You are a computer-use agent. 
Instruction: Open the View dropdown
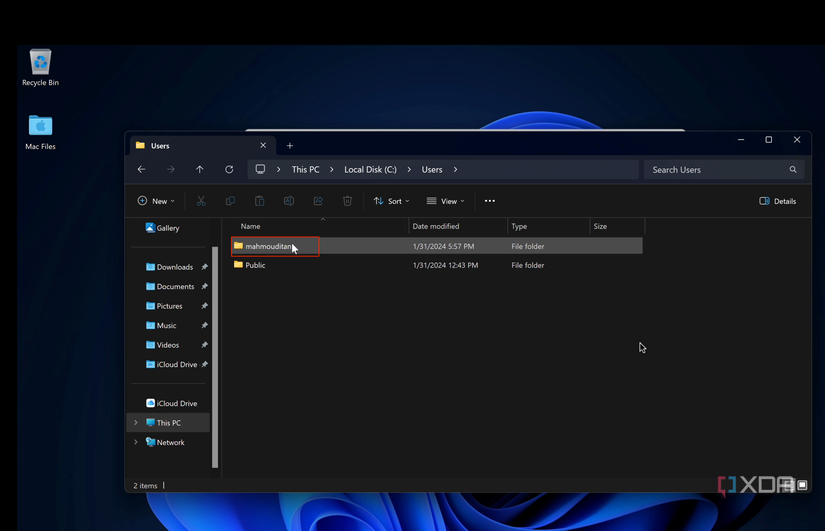[446, 201]
